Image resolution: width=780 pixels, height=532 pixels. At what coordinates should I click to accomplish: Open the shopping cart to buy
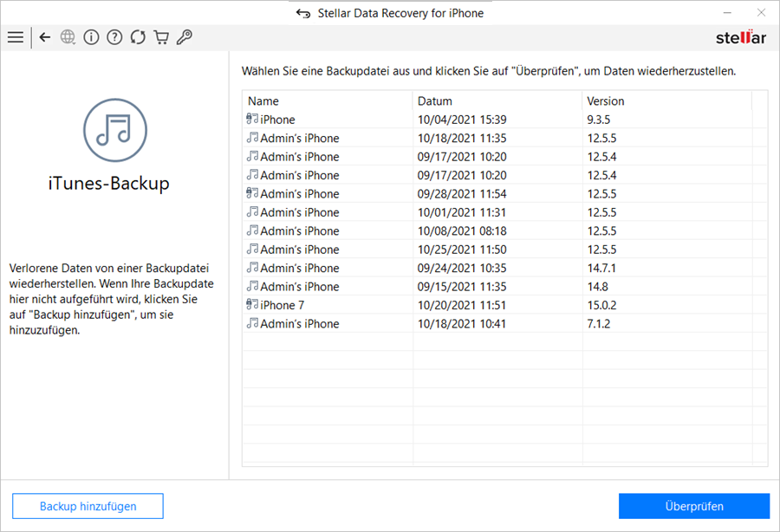161,37
